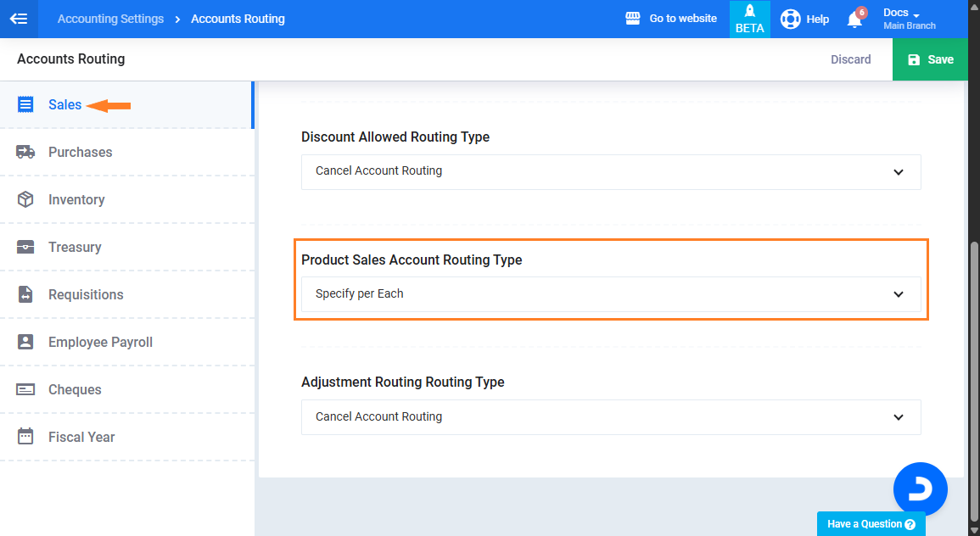The image size is (980, 536).
Task: Switch to the Employee Payroll section
Action: (x=100, y=342)
